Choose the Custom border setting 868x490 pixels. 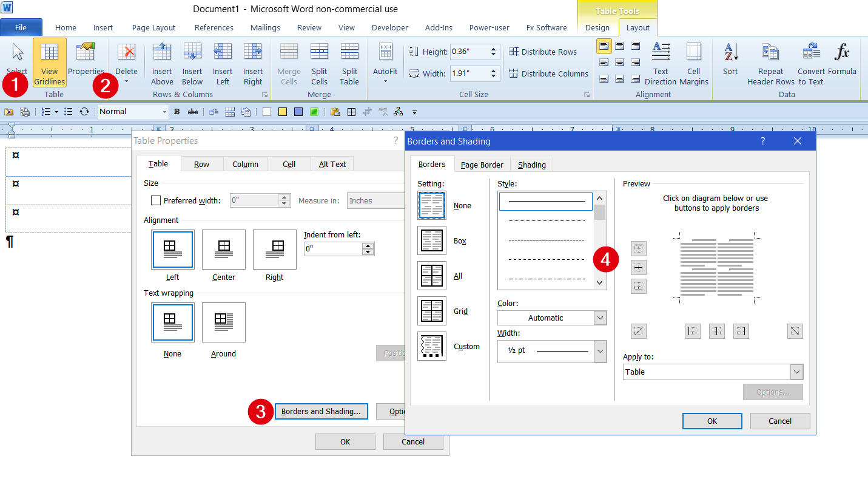pos(432,346)
